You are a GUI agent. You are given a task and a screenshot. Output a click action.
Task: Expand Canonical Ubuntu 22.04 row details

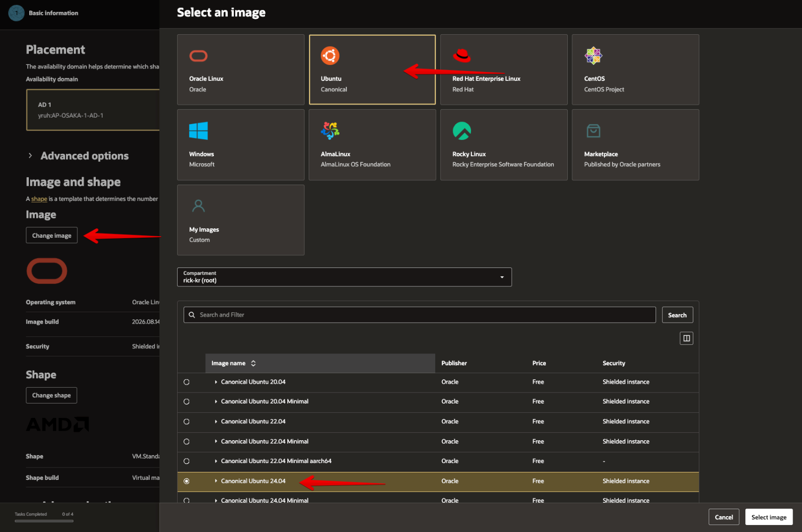point(216,422)
